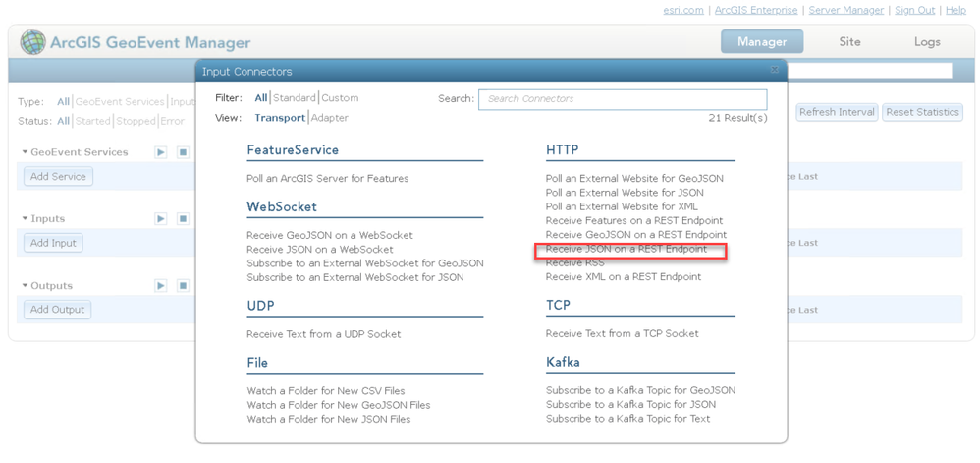
Task: Select Receive Features on a REST Endpoint
Action: [x=634, y=220]
